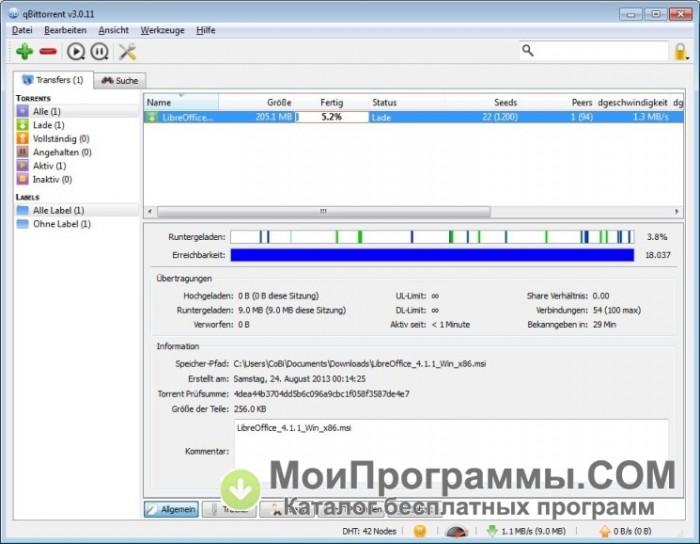Click the '22 (1200)' seeds cell
700x544 pixels.
pyautogui.click(x=500, y=117)
